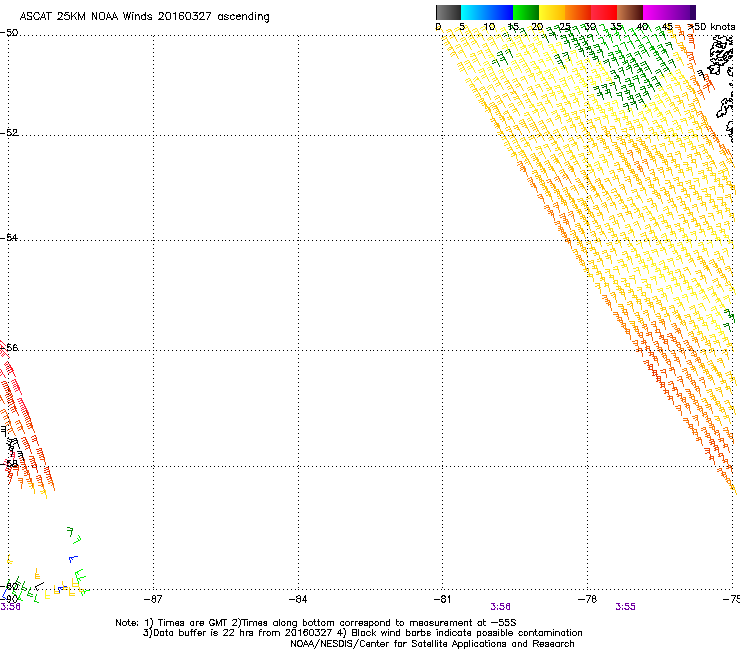Click the '-56' latitude axis label
This screenshot has height=650, width=740.
9,347
